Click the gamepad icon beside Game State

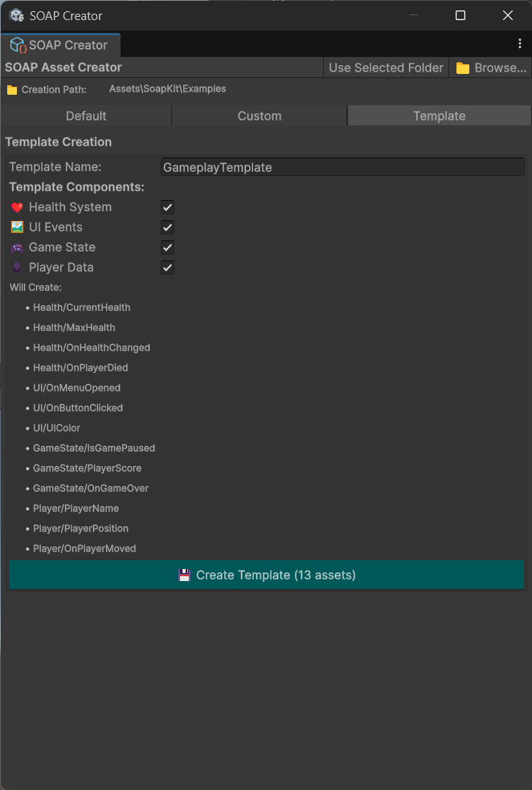pyautogui.click(x=18, y=247)
